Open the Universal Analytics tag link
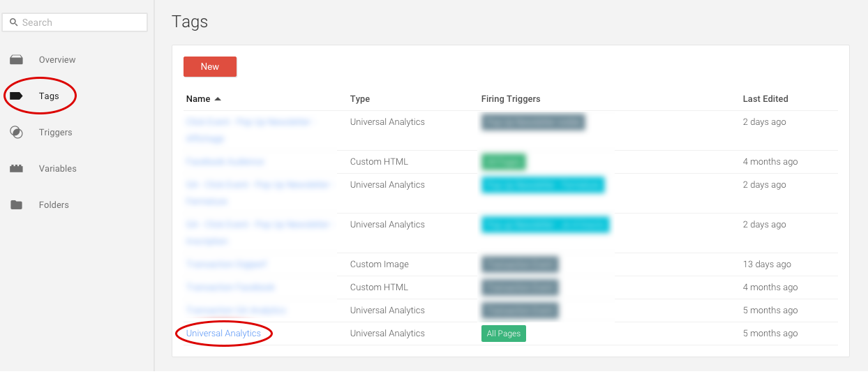868x374 pixels. pyautogui.click(x=223, y=334)
